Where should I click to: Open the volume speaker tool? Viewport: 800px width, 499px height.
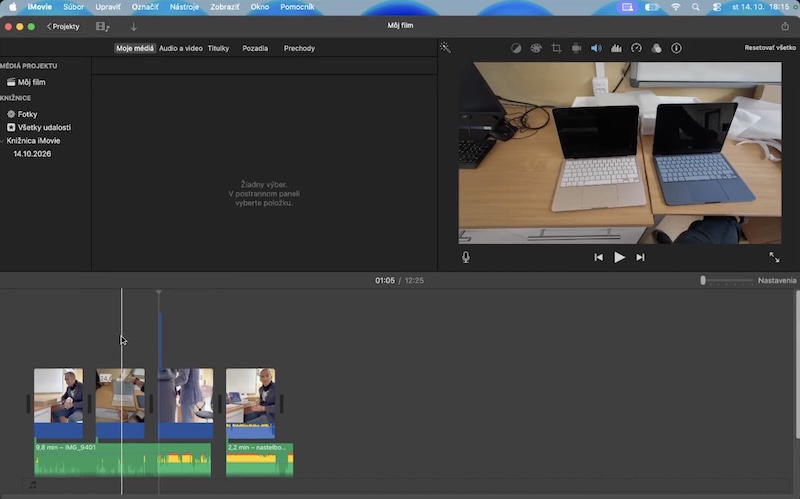pyautogui.click(x=596, y=48)
